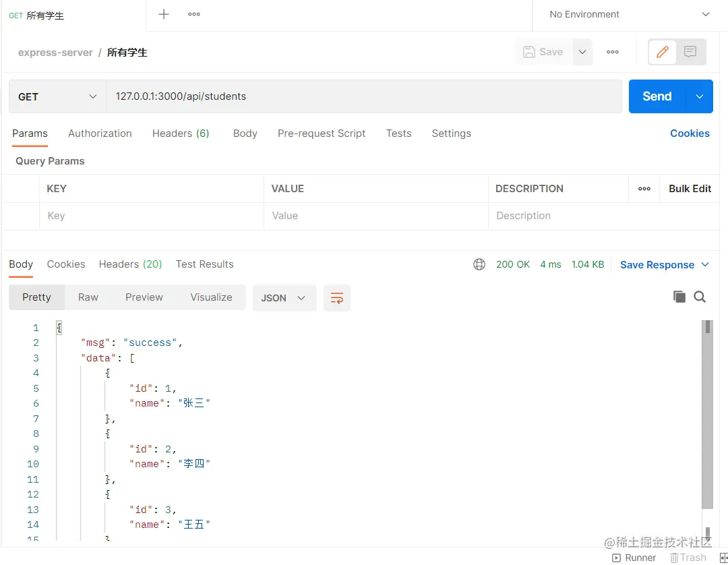This screenshot has height=565, width=728.
Task: Collapse JSON root brace on line 1
Action: [x=59, y=328]
